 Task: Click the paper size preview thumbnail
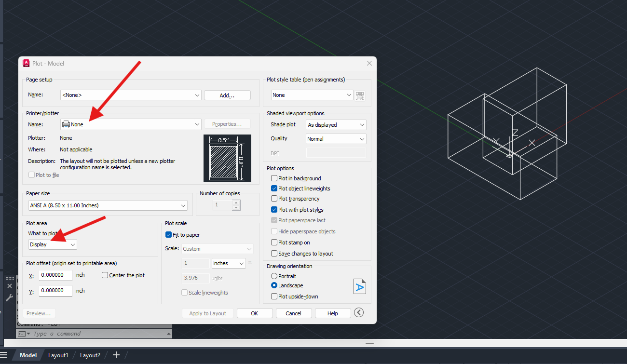click(x=227, y=158)
